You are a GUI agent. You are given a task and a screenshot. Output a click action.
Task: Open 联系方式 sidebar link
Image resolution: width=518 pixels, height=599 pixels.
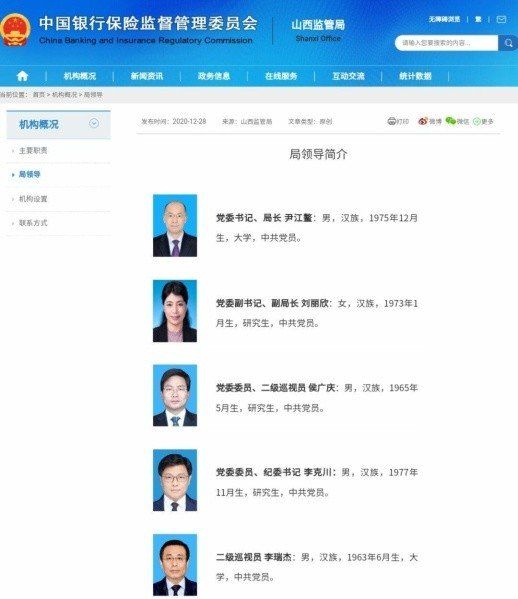click(33, 223)
